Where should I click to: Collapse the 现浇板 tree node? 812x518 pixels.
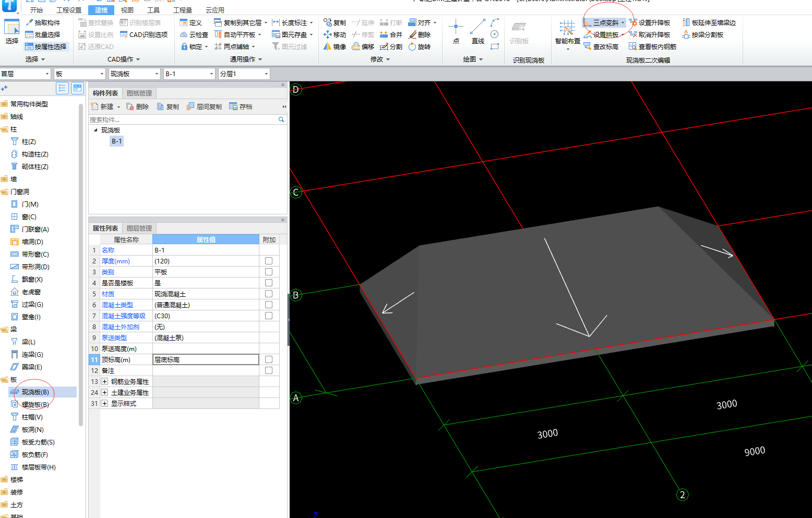pyautogui.click(x=95, y=130)
